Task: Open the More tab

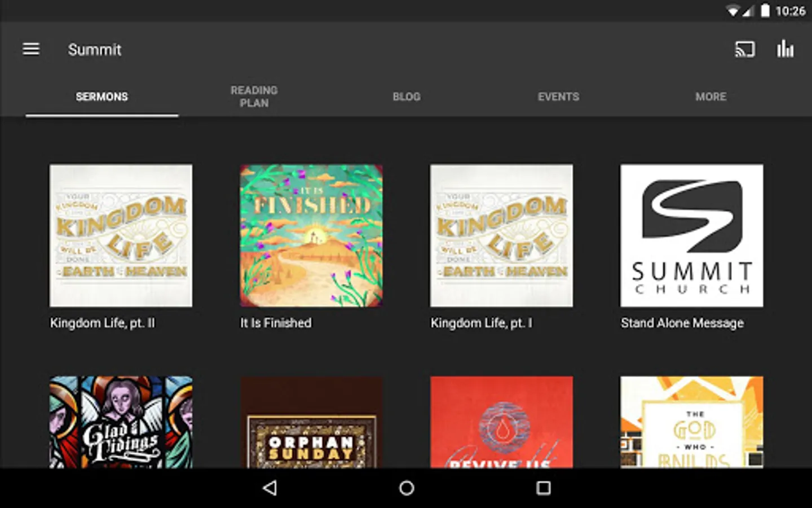Action: (x=711, y=97)
